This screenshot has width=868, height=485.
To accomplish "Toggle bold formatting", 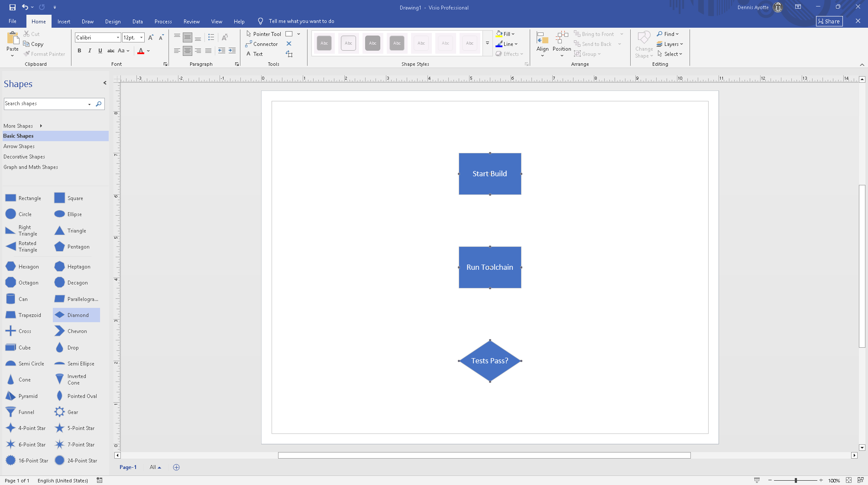I will pyautogui.click(x=79, y=51).
